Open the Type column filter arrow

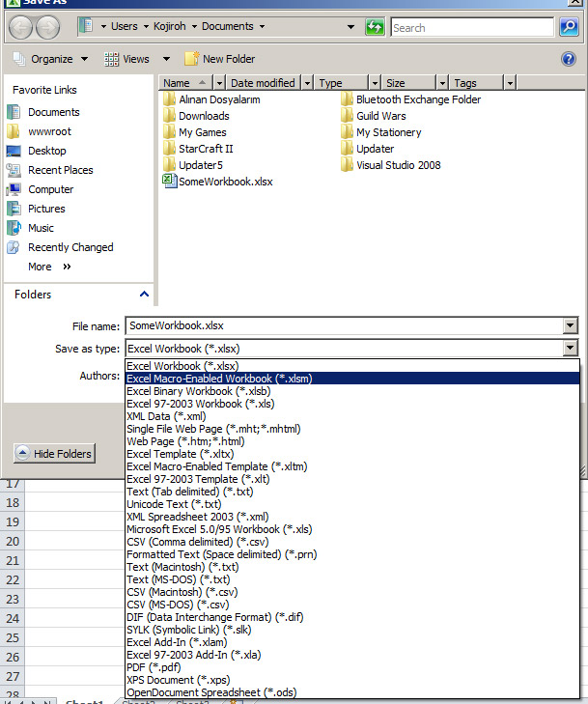tap(375, 83)
